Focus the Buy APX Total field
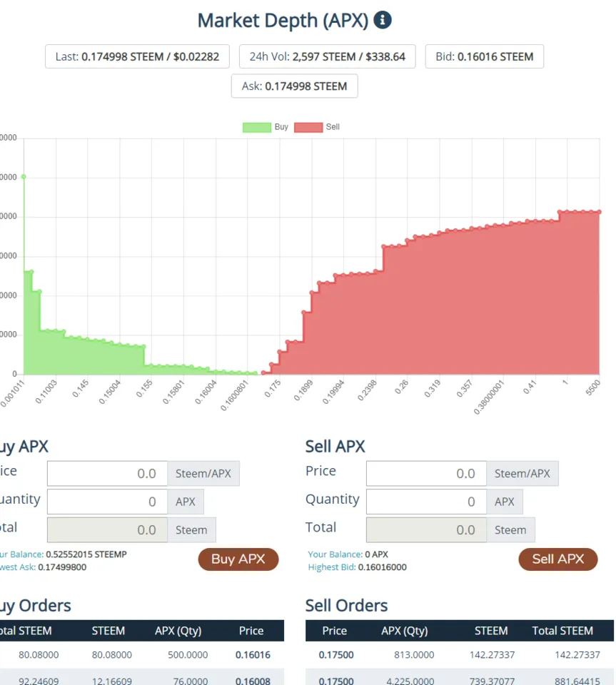The image size is (616, 685). click(x=108, y=530)
